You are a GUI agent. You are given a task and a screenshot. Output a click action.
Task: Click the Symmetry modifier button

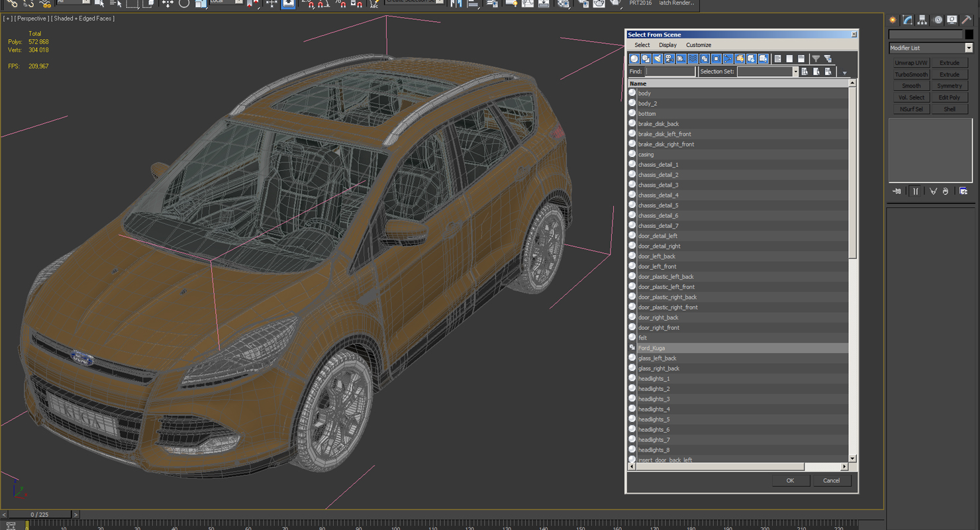[950, 86]
